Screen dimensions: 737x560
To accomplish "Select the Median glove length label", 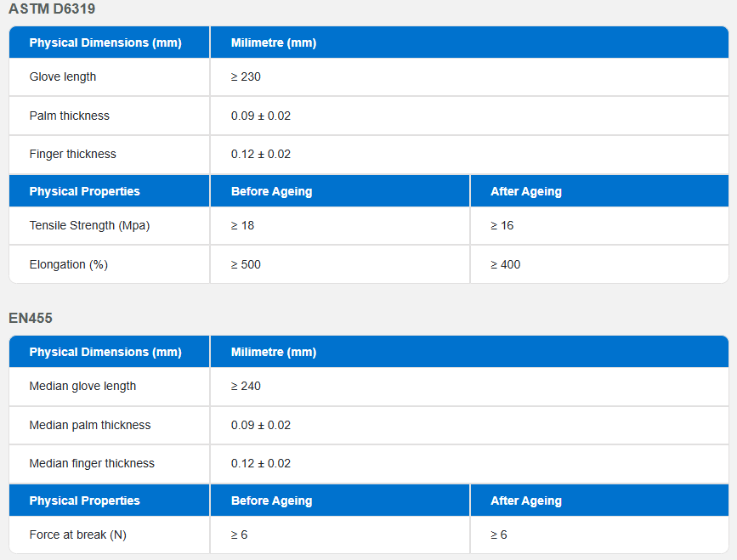I will click(x=82, y=386).
